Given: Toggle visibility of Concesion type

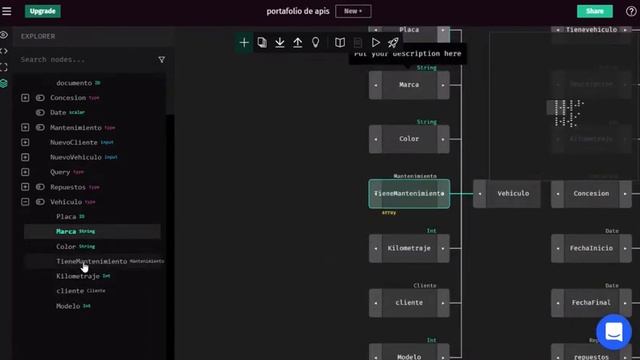Looking at the screenshot, I should pos(40,98).
